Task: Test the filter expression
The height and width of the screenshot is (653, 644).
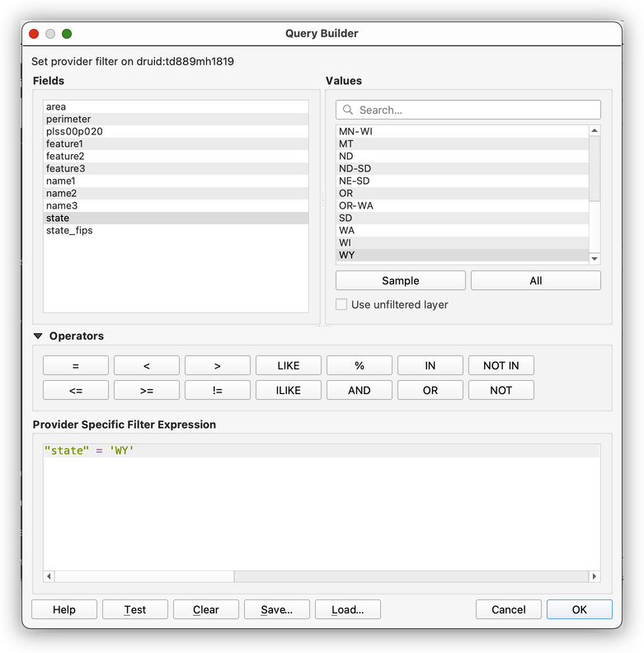Action: click(135, 609)
